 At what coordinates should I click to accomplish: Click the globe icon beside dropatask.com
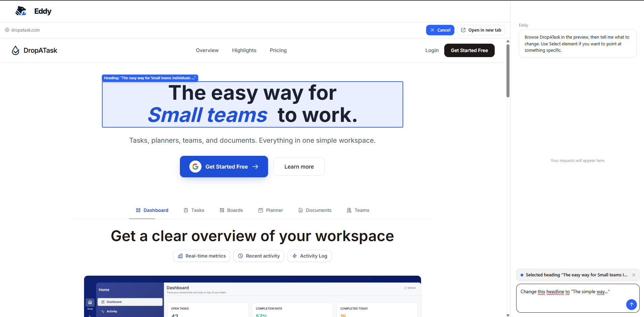[x=7, y=30]
